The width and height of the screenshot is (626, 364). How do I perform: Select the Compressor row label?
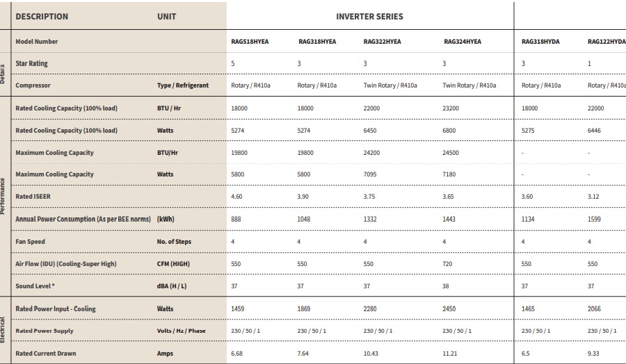coord(33,85)
